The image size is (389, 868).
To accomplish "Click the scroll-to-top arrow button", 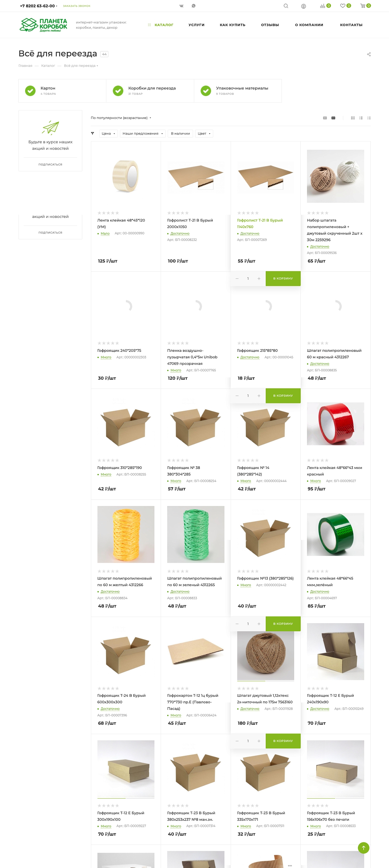I will (363, 848).
